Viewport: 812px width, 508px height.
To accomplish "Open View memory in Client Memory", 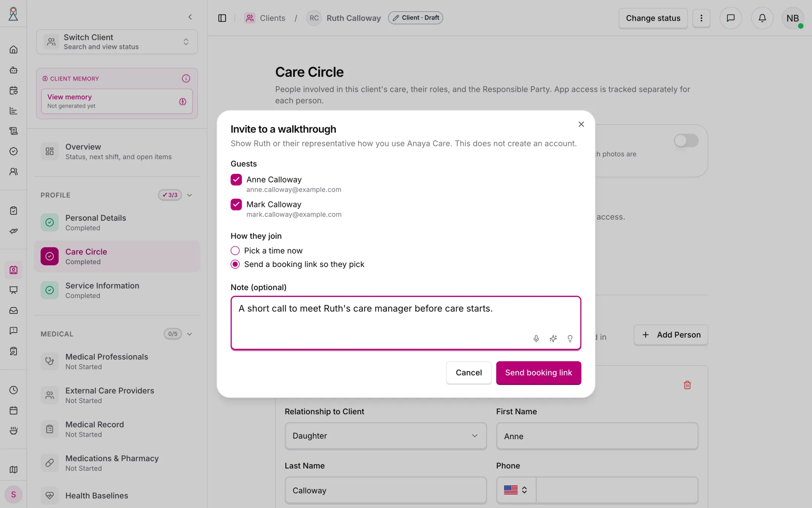I will click(117, 101).
